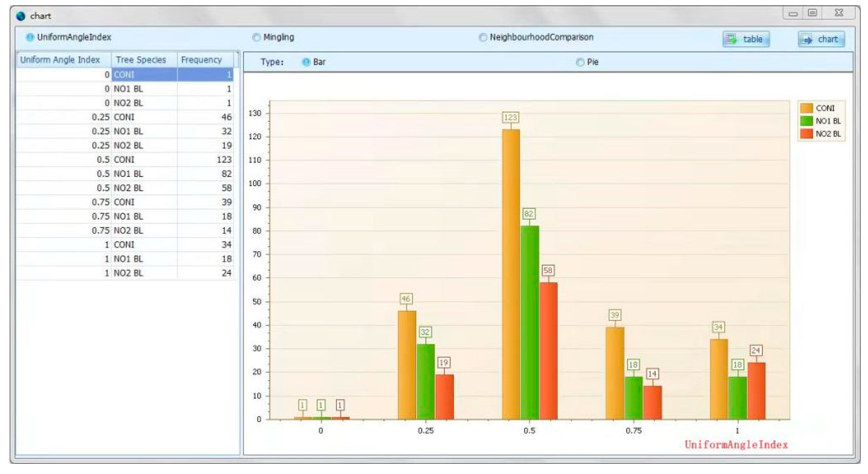The image size is (868, 474).
Task: Click the NO1 BL green legend swatch
Action: [x=806, y=121]
